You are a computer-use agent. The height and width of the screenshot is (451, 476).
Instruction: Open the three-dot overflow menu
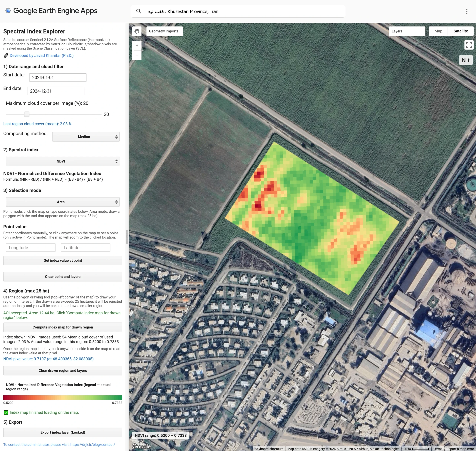(467, 11)
